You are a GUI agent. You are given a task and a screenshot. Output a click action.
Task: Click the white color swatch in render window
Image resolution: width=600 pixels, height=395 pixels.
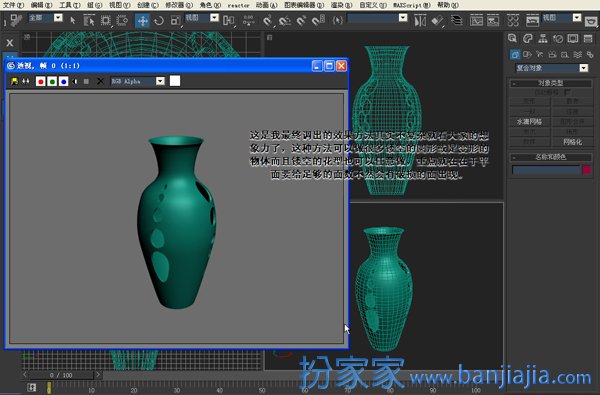point(175,81)
